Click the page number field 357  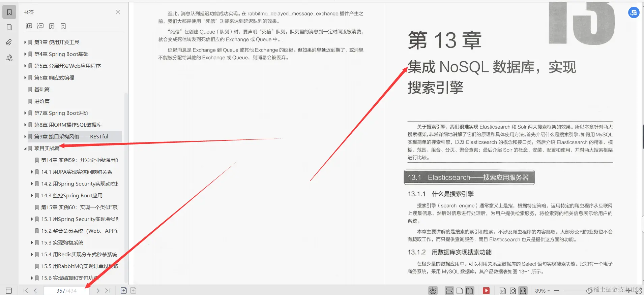(x=66, y=291)
